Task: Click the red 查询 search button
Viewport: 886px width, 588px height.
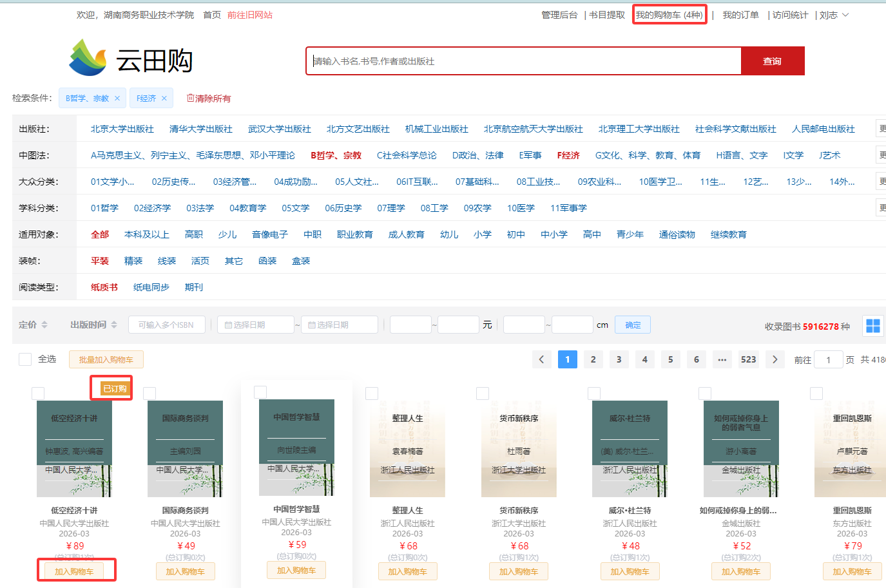Action: pos(773,61)
